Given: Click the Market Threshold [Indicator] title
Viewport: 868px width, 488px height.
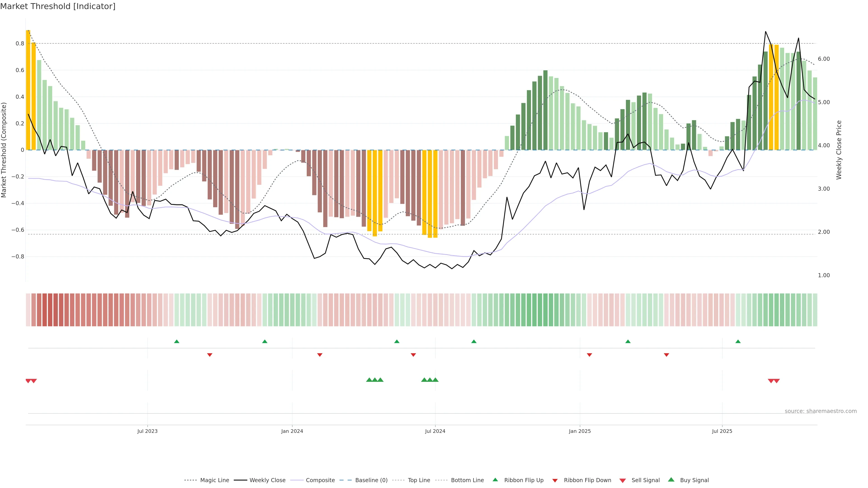Looking at the screenshot, I should click(58, 6).
